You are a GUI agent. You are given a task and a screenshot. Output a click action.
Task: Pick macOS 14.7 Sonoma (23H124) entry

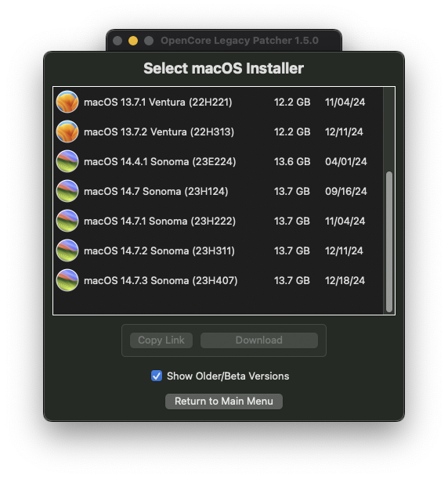(x=219, y=191)
